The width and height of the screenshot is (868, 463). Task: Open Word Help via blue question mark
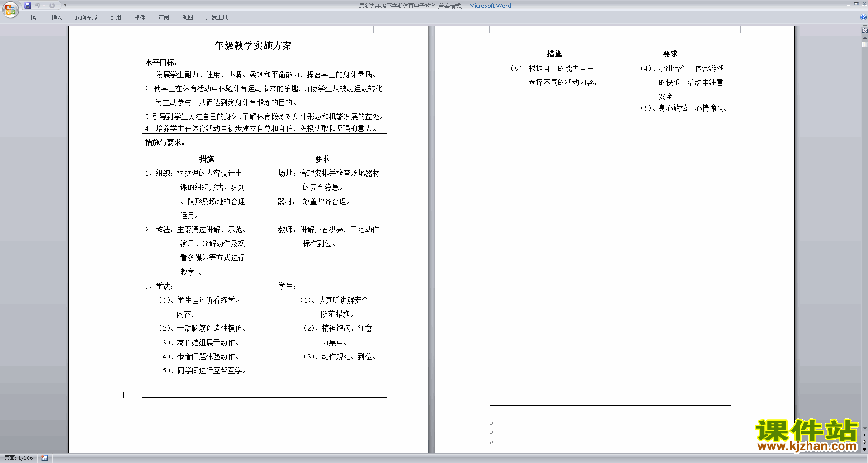[863, 17]
